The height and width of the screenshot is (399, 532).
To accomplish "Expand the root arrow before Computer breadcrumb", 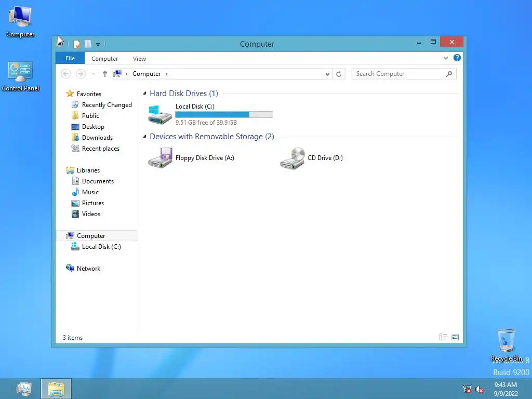I will pos(127,74).
